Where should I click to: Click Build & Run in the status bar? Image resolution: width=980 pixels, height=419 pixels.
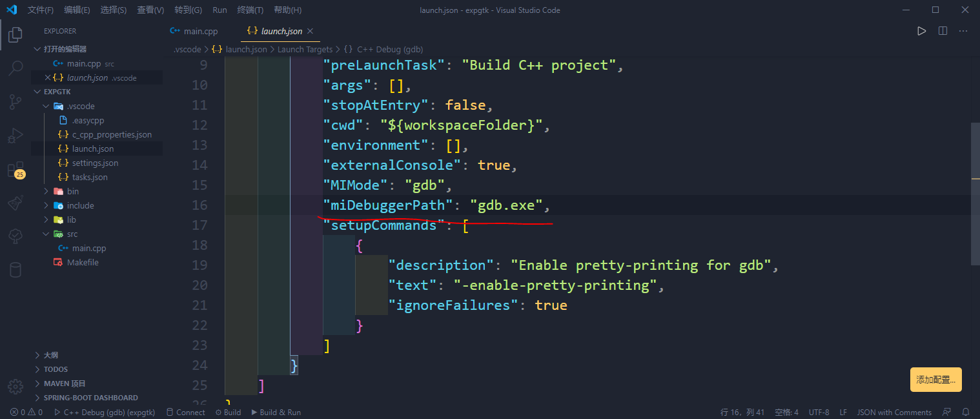pyautogui.click(x=276, y=412)
